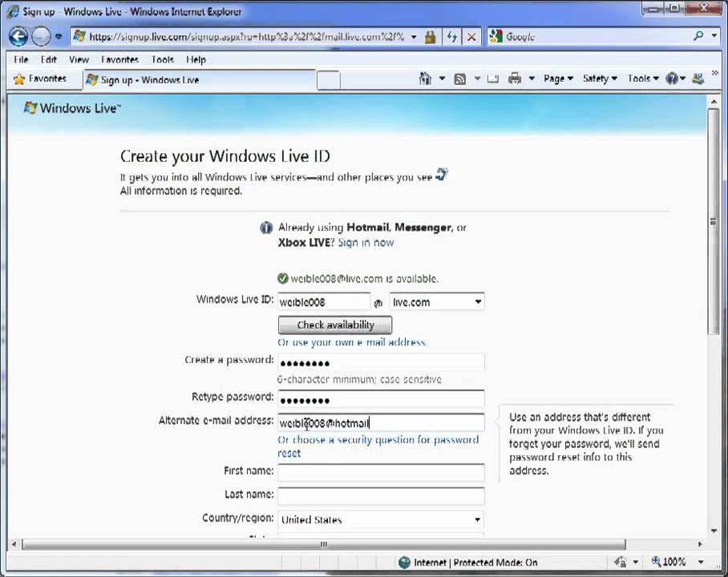The height and width of the screenshot is (577, 728).
Task: Click 'Internet | Protected Mode: On' status text
Action: click(475, 563)
